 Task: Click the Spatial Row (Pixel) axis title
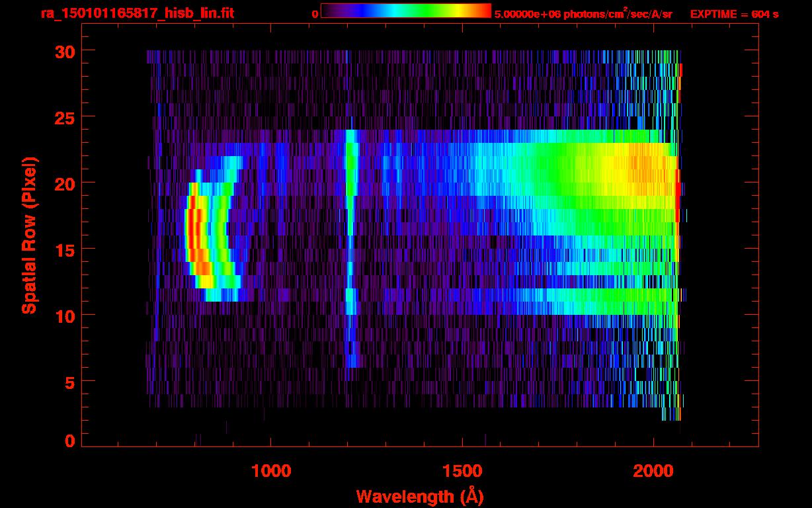click(28, 235)
